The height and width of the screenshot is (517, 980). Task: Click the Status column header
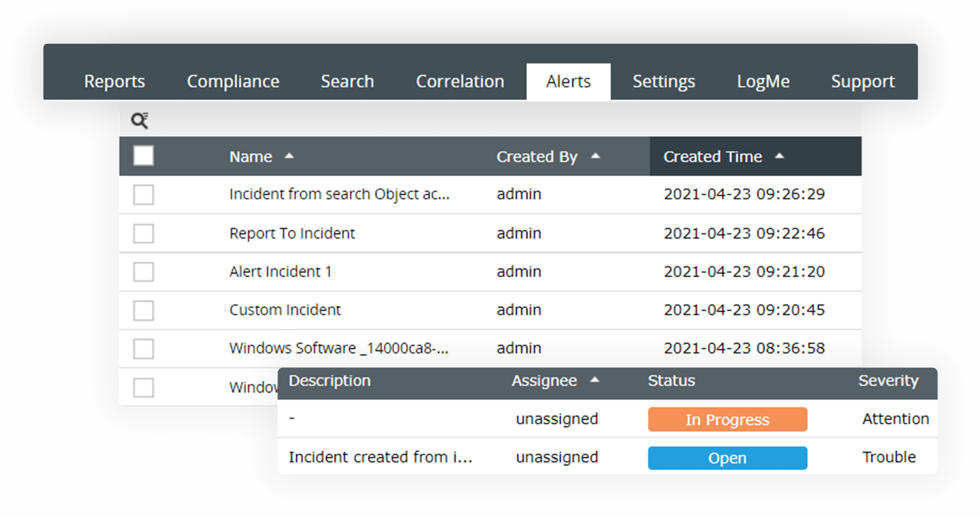(672, 381)
